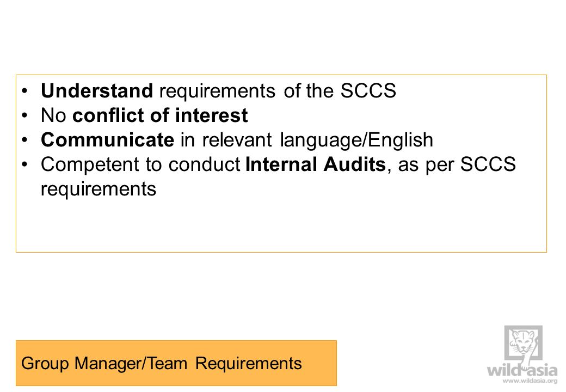
Task: Click the bullet marker before 'No conflict'
Action: pos(24,115)
